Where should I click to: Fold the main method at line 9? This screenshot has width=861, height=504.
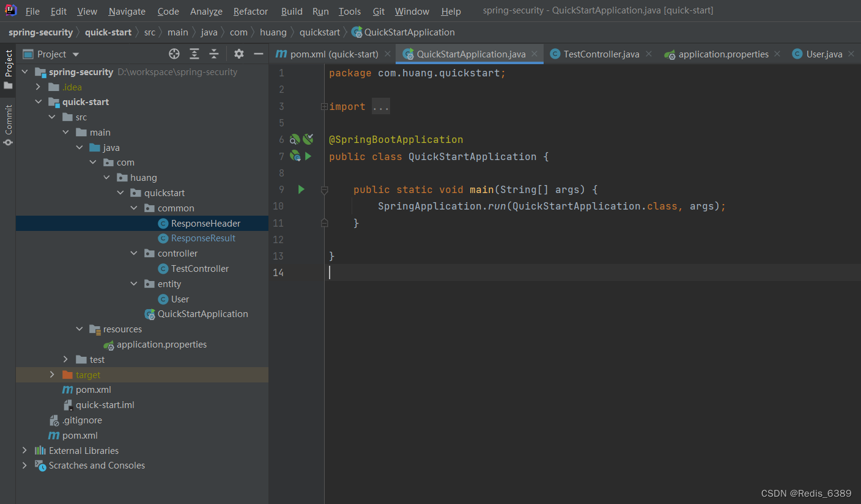click(324, 189)
